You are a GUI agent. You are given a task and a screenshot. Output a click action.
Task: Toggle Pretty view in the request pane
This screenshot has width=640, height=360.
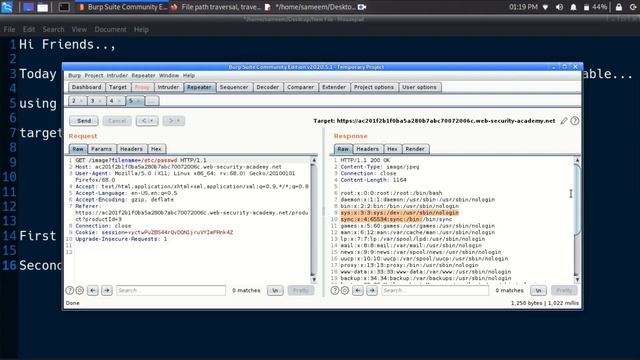pos(301,290)
